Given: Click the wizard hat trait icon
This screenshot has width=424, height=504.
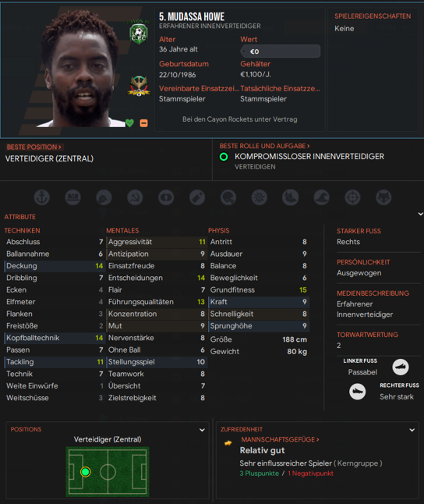Looking at the screenshot, I should pos(322,197).
